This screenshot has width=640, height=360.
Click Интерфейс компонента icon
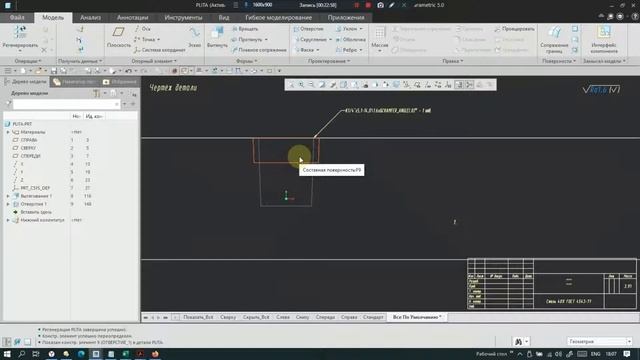604,39
